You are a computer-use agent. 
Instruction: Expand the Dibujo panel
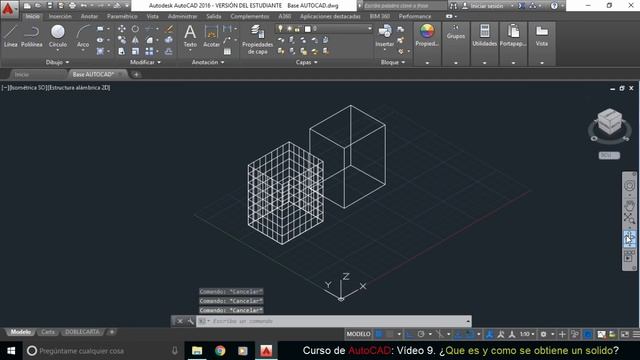58,62
